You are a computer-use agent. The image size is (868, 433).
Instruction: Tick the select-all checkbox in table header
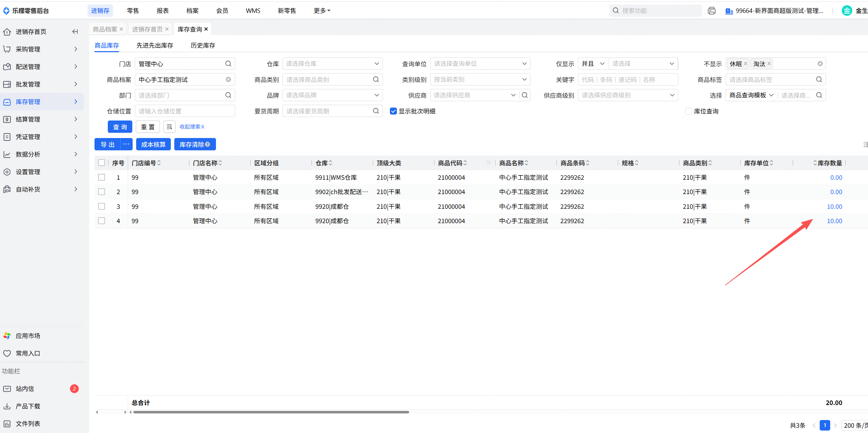coord(101,163)
